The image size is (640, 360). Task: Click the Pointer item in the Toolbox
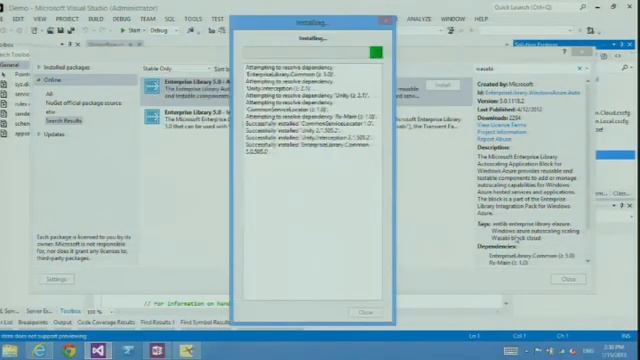tap(17, 74)
